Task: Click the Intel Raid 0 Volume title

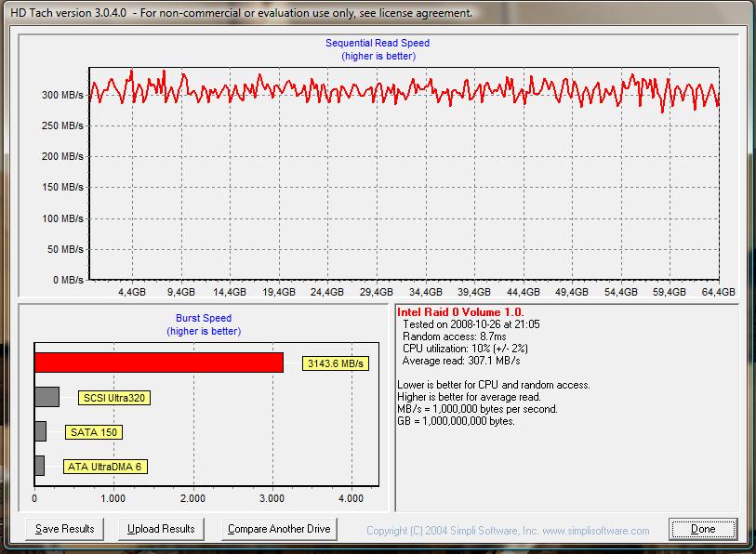Action: click(x=460, y=312)
